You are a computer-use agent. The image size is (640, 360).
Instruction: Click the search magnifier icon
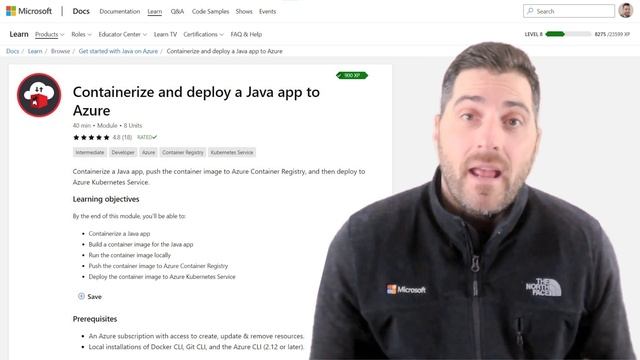coord(530,11)
